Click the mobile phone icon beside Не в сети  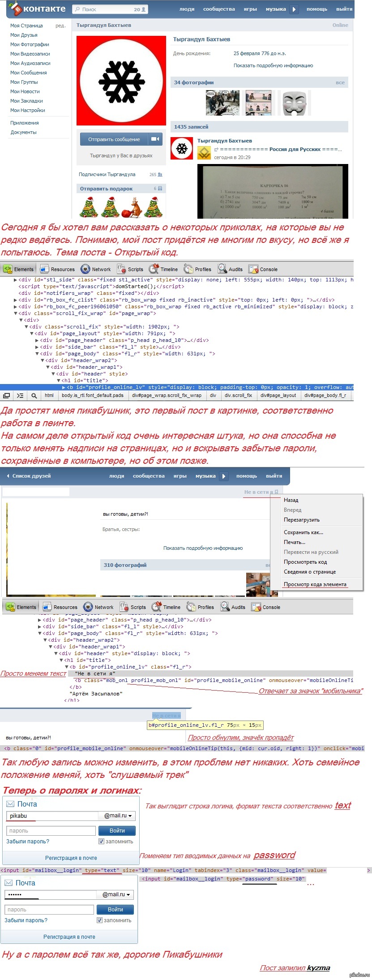pos(276,492)
